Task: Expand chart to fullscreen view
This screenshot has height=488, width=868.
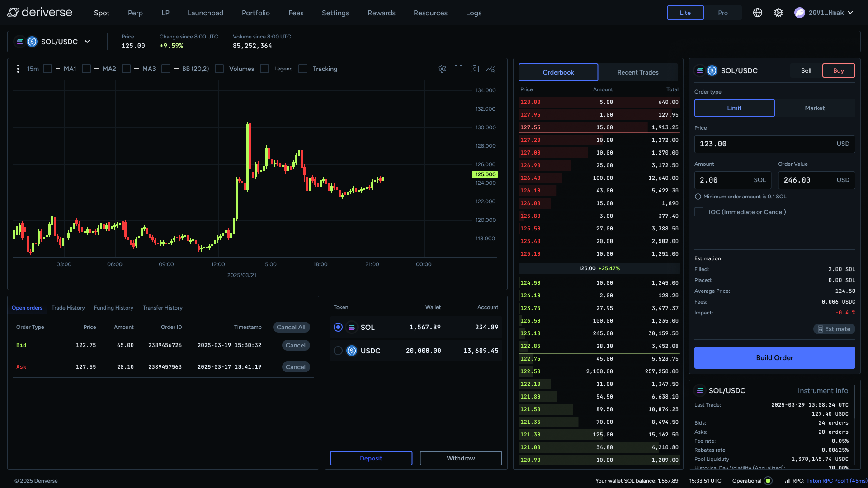Action: click(x=458, y=69)
